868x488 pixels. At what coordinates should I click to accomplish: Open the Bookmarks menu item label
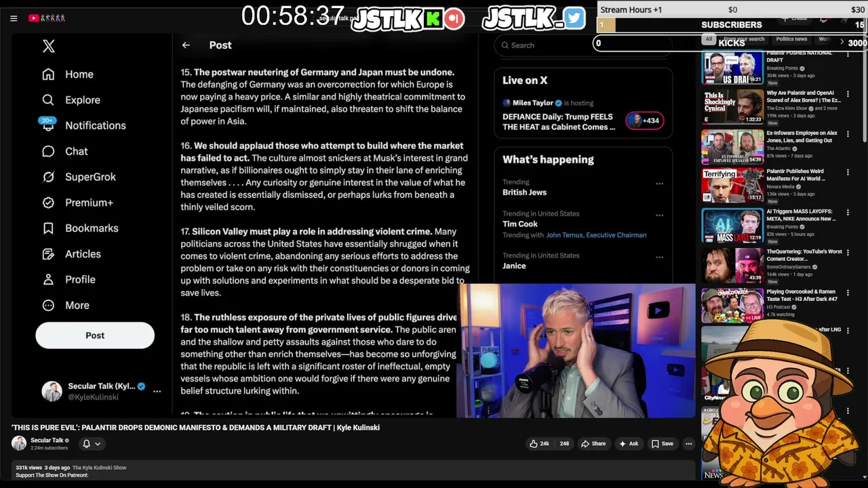[x=92, y=228]
